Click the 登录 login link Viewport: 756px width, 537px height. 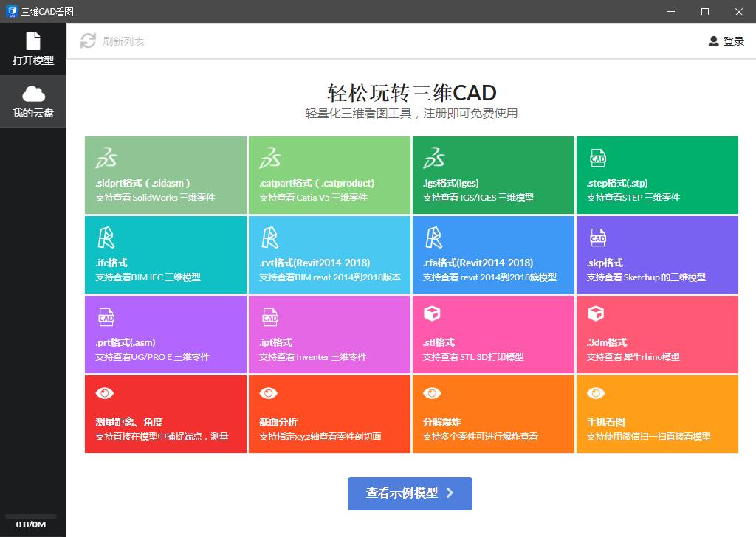click(733, 41)
